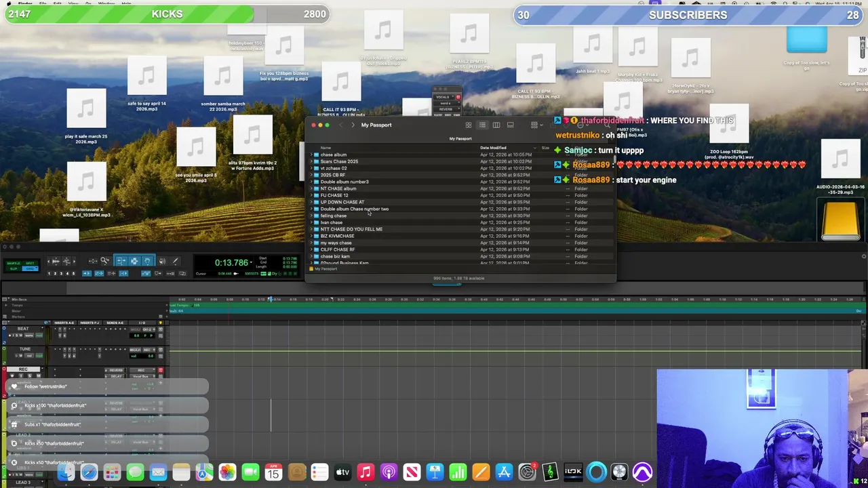Solo the TUNE track
The width and height of the screenshot is (868, 488).
click(x=16, y=356)
